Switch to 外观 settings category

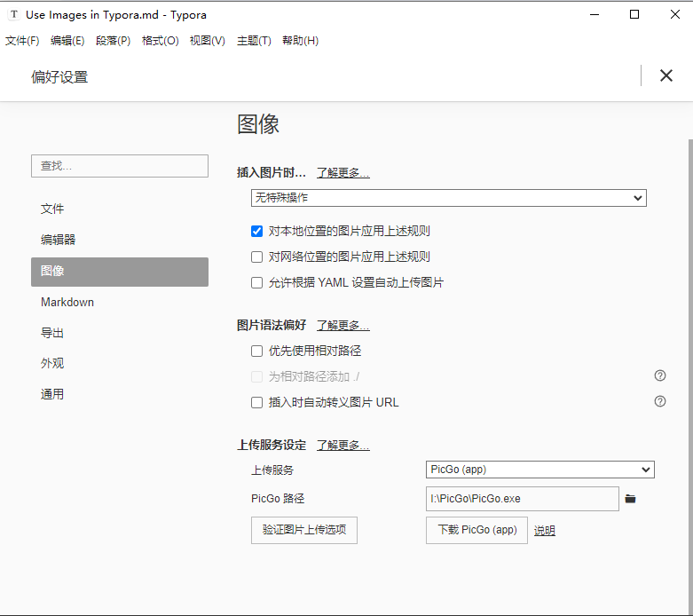(x=52, y=363)
